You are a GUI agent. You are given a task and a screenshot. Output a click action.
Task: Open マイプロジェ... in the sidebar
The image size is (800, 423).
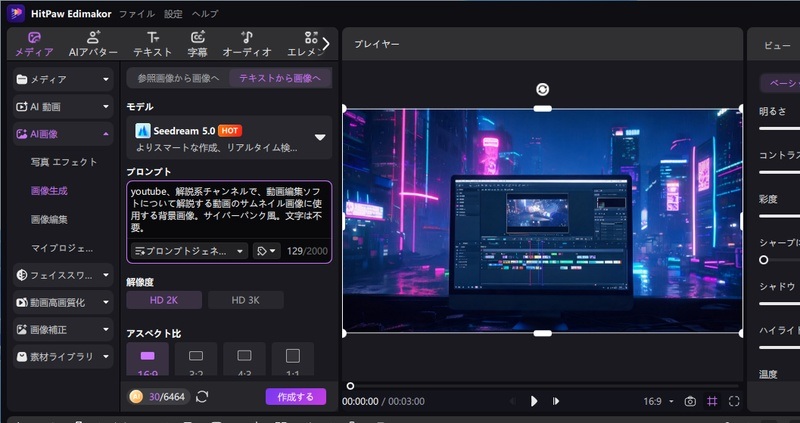62,248
